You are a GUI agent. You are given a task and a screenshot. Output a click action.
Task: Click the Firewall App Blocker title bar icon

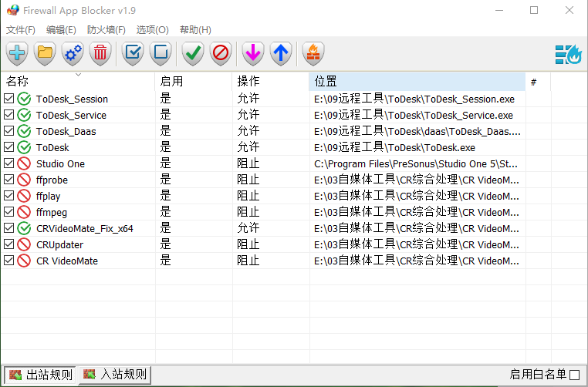click(13, 10)
